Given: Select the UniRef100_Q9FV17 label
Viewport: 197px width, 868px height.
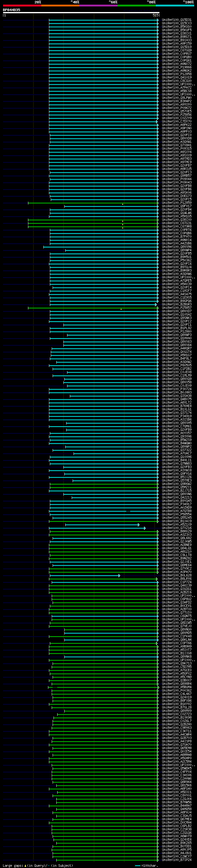Looking at the screenshot, I should pyautogui.click(x=177, y=206).
